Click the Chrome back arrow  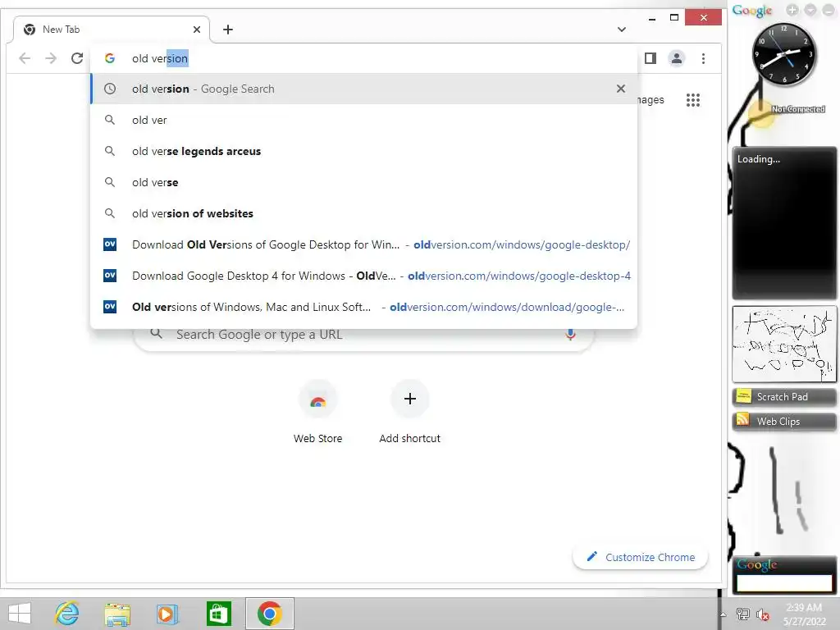25,58
